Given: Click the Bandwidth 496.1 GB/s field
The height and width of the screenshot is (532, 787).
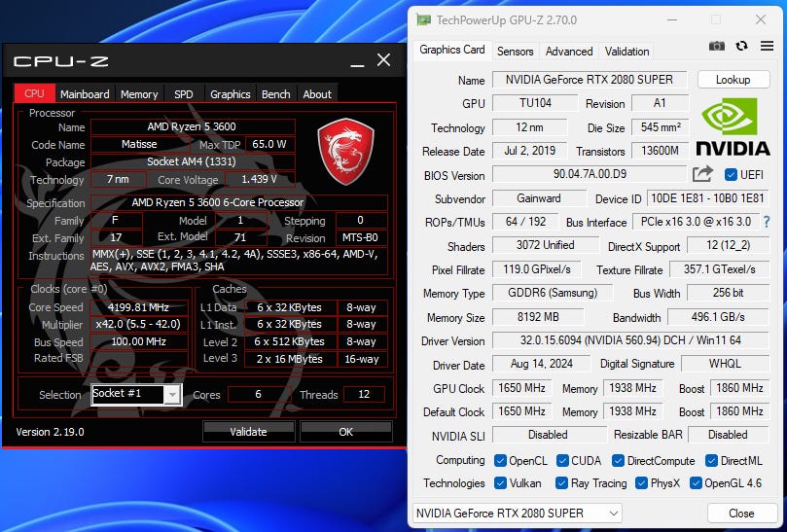Looking at the screenshot, I should click(x=718, y=317).
